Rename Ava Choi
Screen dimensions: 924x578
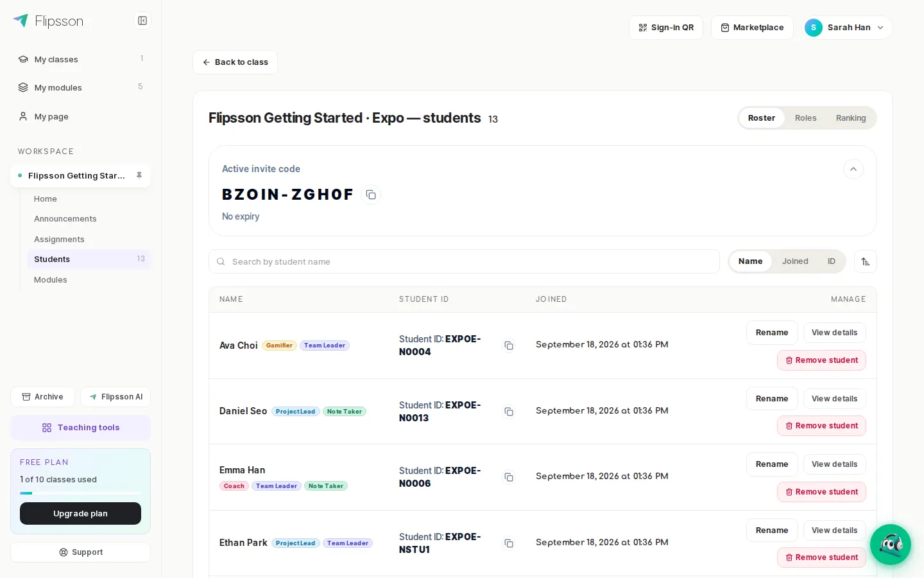[x=772, y=333]
